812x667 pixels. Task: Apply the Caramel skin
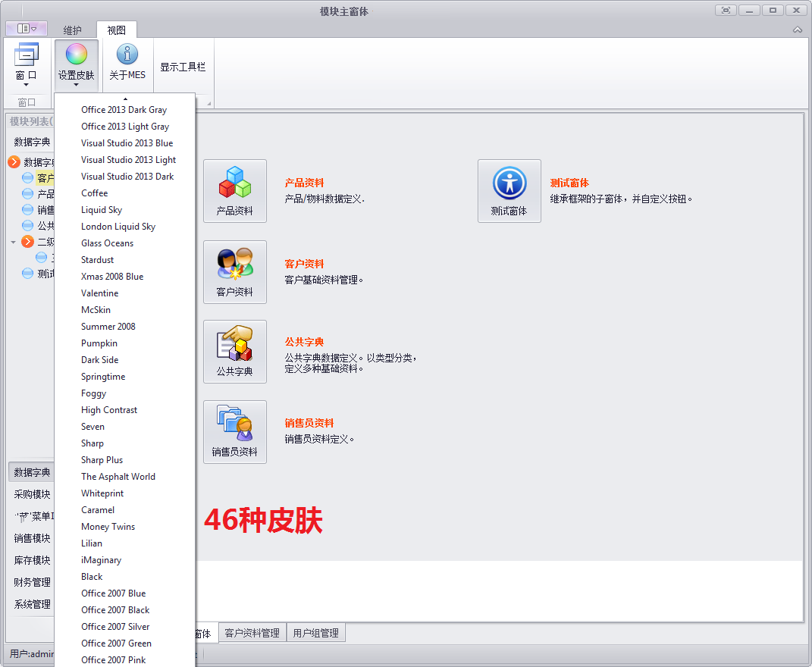[x=124, y=510]
